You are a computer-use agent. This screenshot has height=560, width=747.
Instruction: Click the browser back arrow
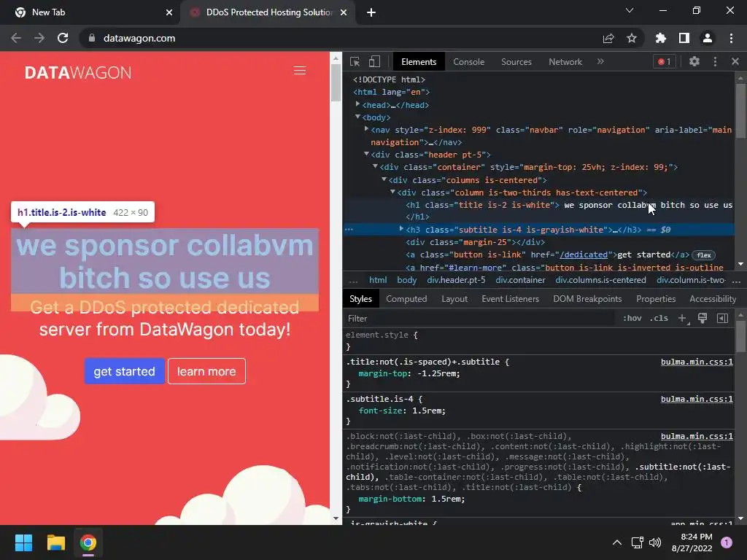pyautogui.click(x=16, y=38)
